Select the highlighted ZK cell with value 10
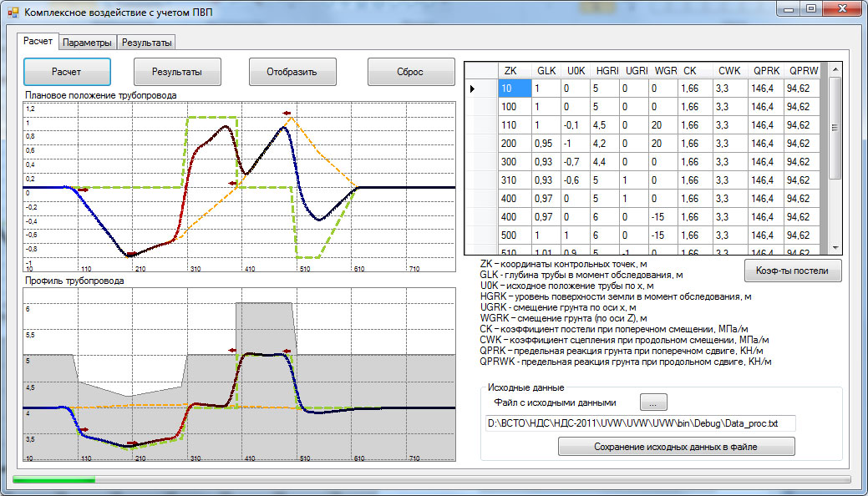The width and height of the screenshot is (868, 496). tap(515, 89)
